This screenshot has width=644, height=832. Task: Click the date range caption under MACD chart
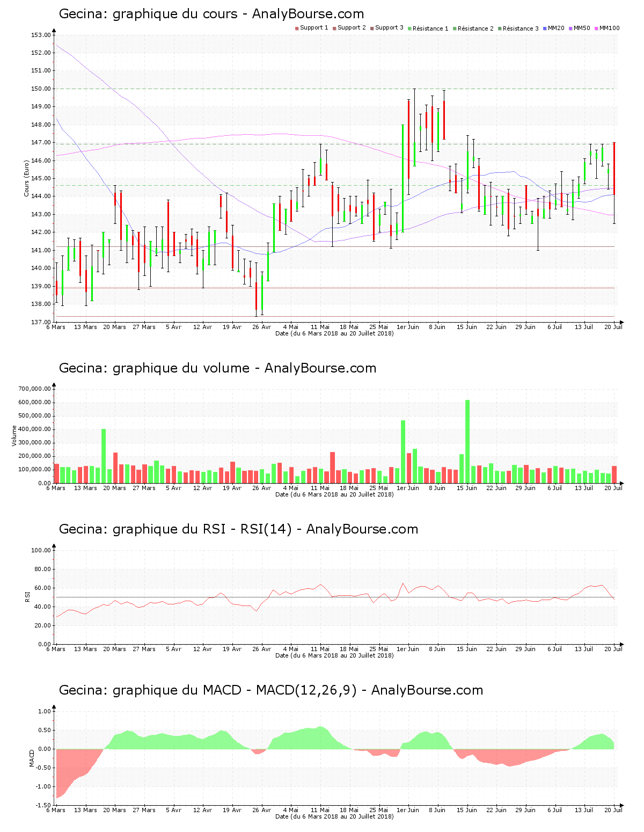coord(334,816)
